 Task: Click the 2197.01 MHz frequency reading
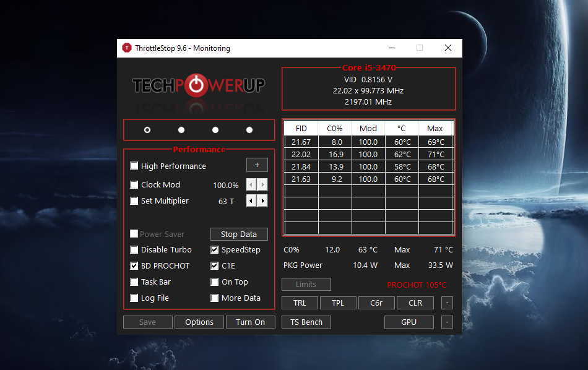tap(368, 102)
